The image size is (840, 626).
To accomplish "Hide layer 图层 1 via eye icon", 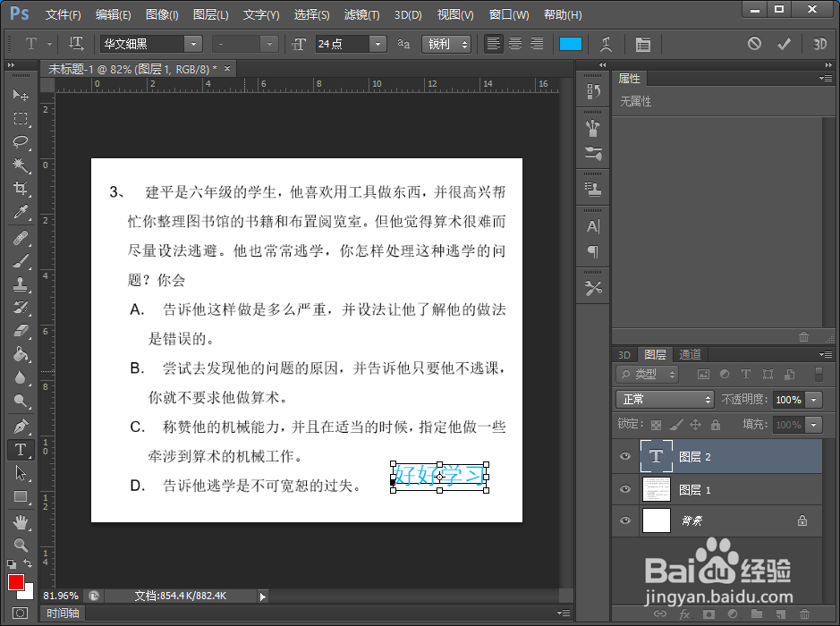I will click(x=624, y=489).
